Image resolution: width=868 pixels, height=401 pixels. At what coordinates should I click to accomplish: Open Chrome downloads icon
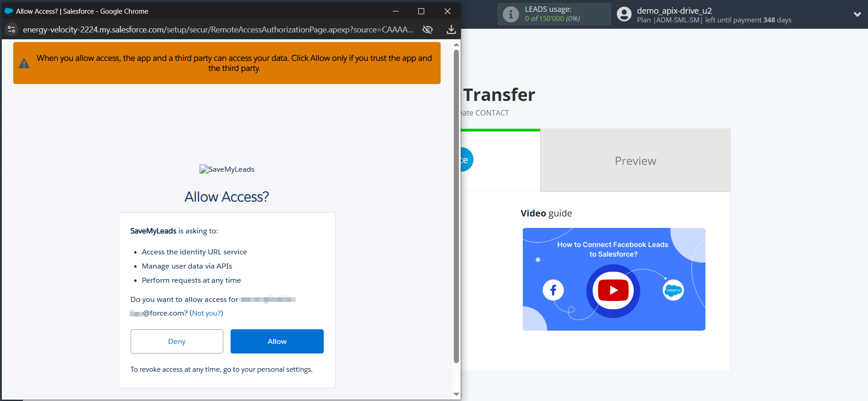(451, 30)
